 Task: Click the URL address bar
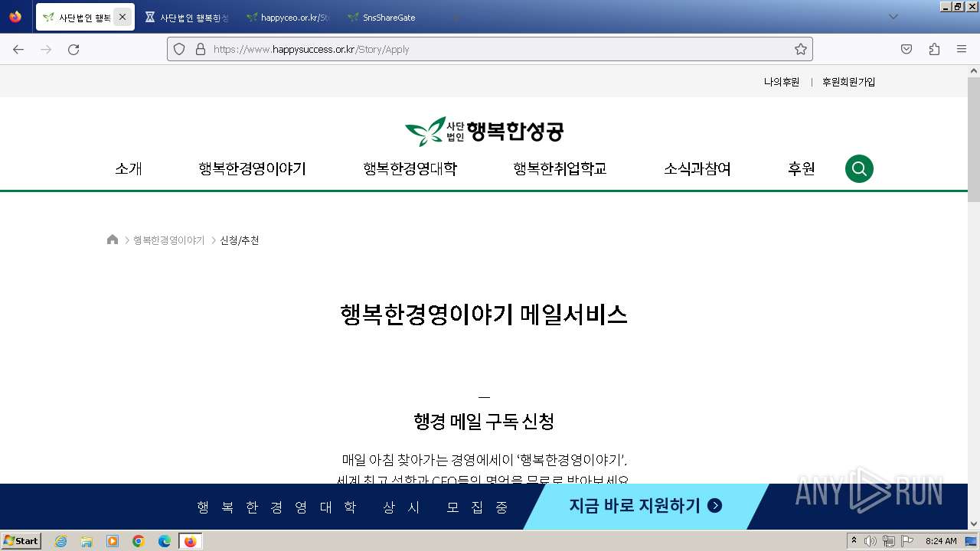coord(490,49)
